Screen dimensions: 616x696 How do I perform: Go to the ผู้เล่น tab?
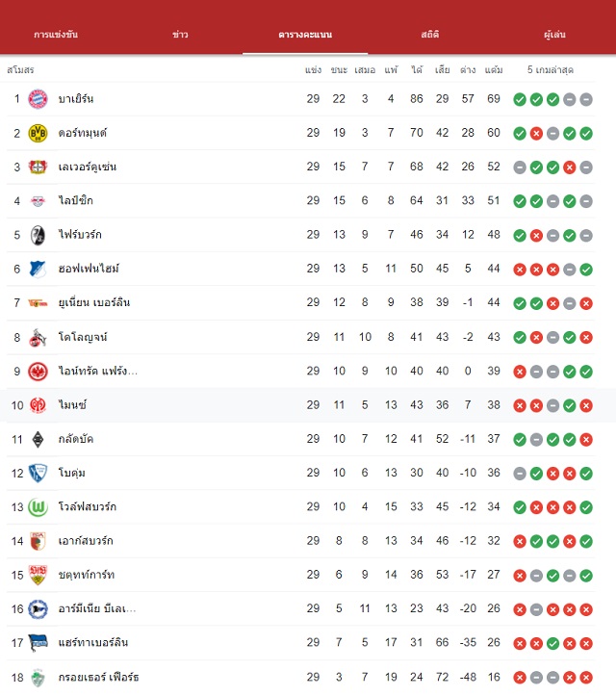point(554,35)
